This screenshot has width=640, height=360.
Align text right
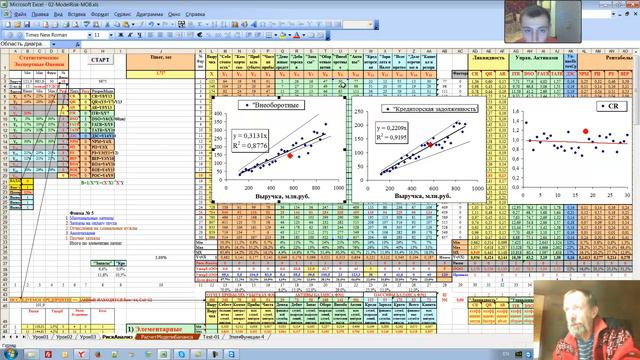pos(169,35)
